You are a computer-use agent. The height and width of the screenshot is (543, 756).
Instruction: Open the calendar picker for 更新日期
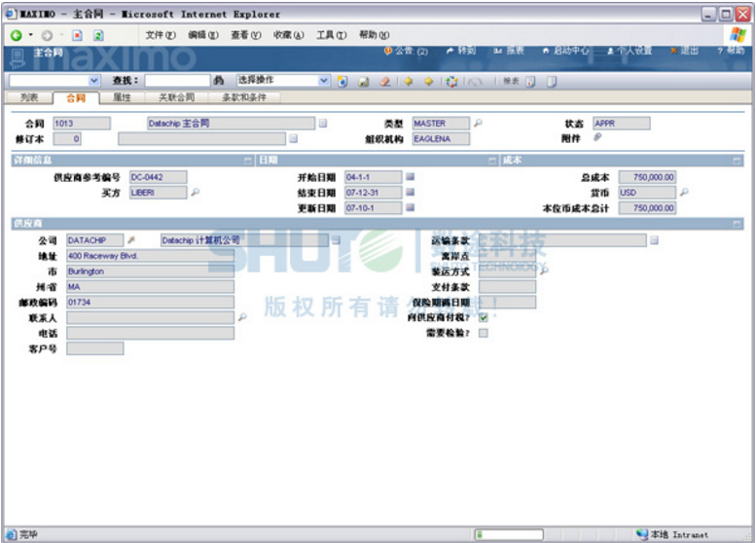pos(411,208)
